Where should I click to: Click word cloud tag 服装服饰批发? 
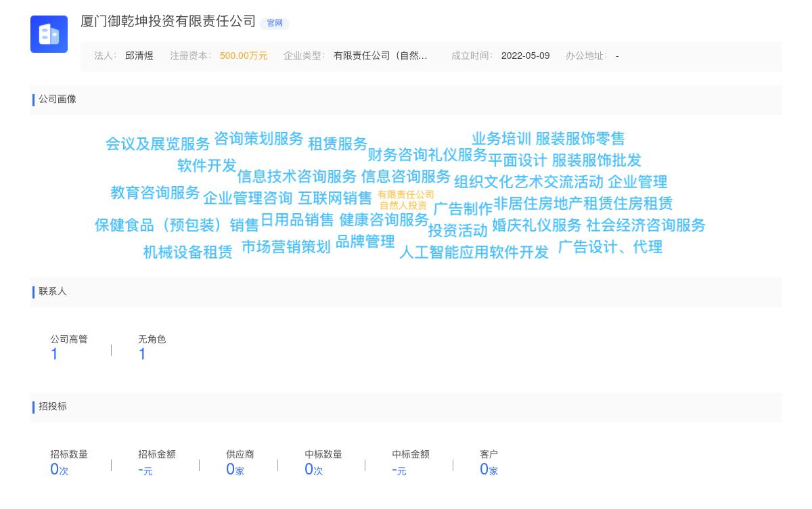coord(596,160)
